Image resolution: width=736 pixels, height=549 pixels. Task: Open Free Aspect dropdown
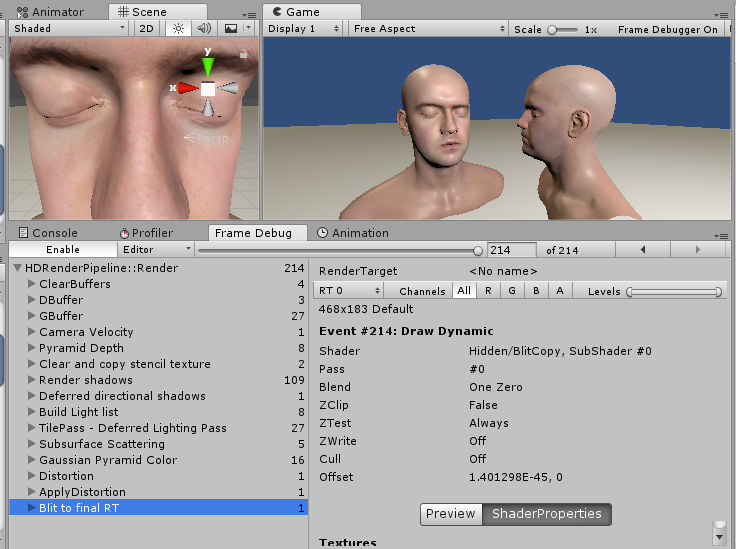pyautogui.click(x=429, y=29)
